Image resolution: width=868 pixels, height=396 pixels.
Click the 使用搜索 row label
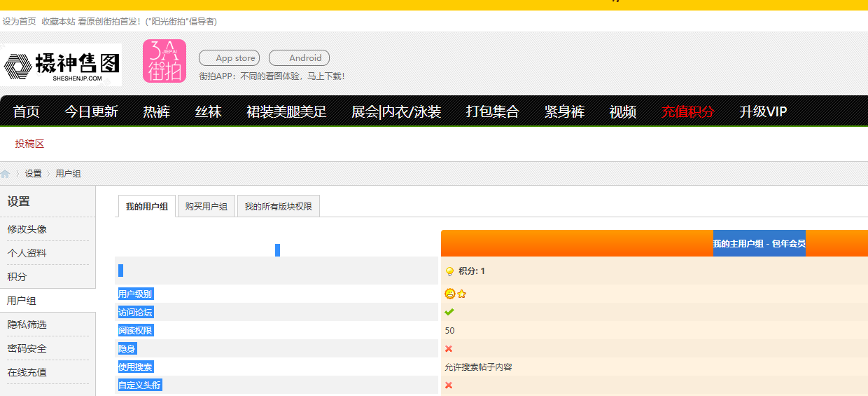coord(135,367)
